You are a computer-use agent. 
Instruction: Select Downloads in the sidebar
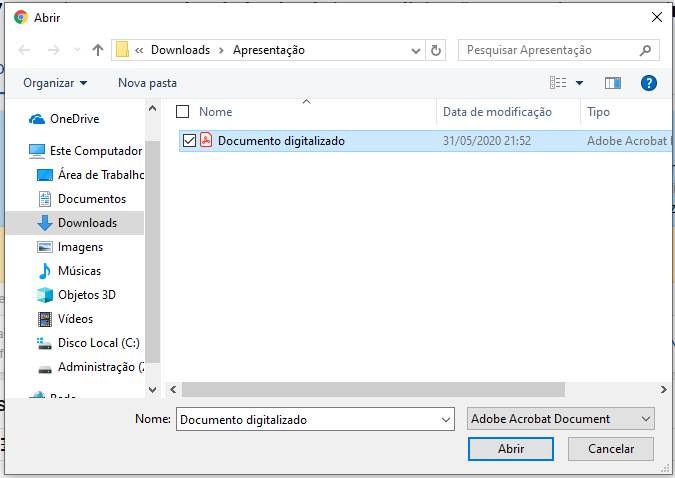[87, 223]
